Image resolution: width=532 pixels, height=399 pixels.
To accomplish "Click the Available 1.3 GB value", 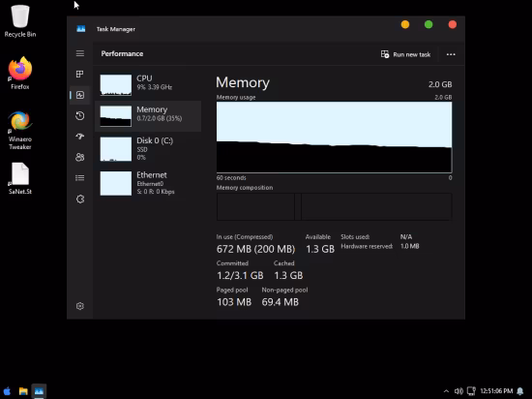I will [320, 249].
